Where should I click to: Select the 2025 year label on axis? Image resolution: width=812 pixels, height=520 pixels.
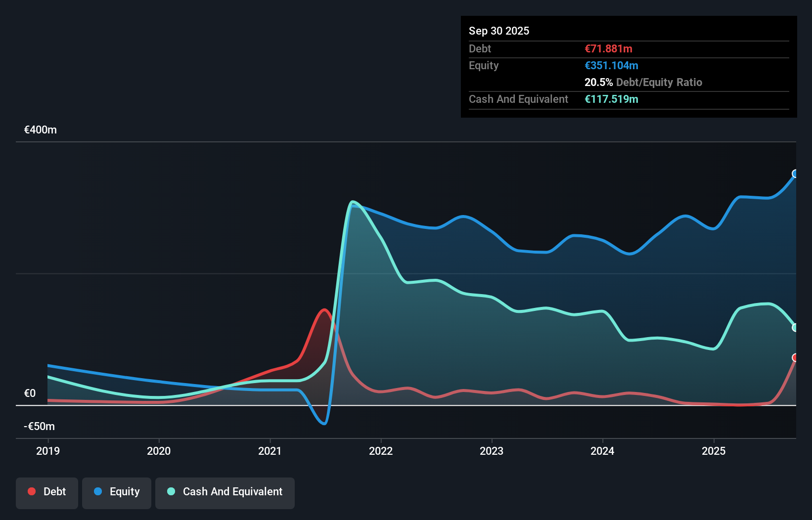(x=715, y=451)
